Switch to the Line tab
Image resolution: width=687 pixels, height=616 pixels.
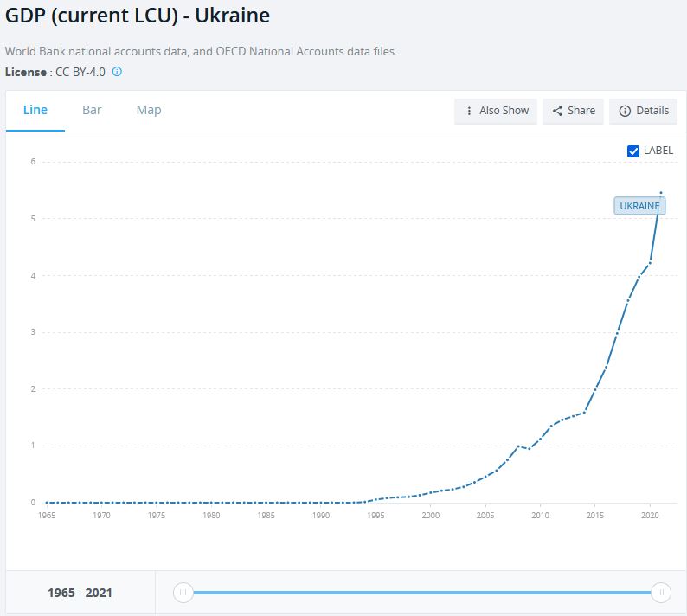coord(35,110)
